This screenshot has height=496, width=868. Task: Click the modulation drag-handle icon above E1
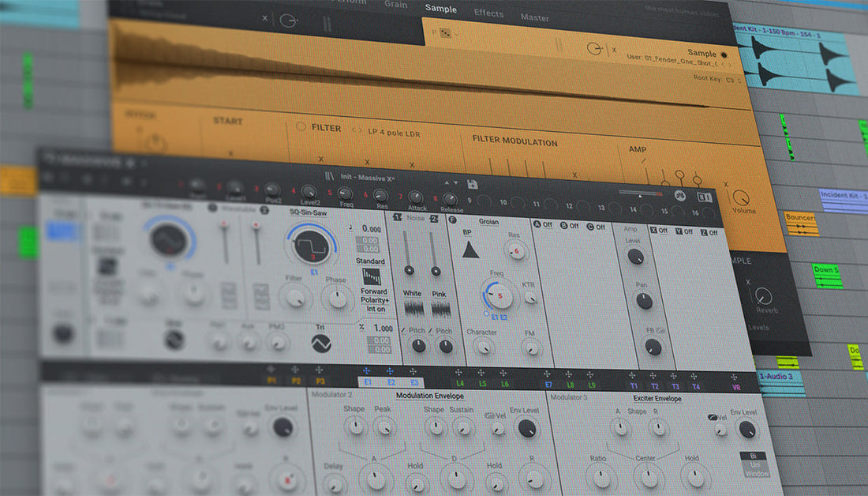[366, 370]
